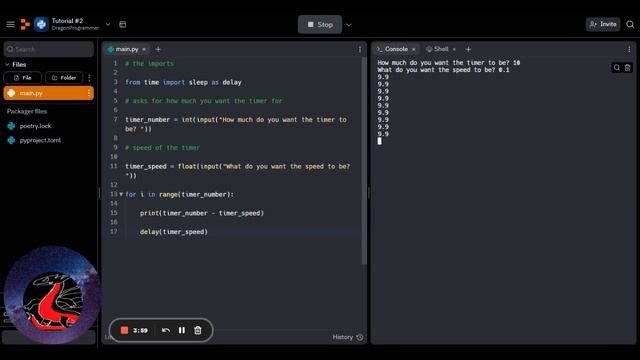Restart the recording with undo arrow
Image resolution: width=640 pixels, height=360 pixels.
166,330
